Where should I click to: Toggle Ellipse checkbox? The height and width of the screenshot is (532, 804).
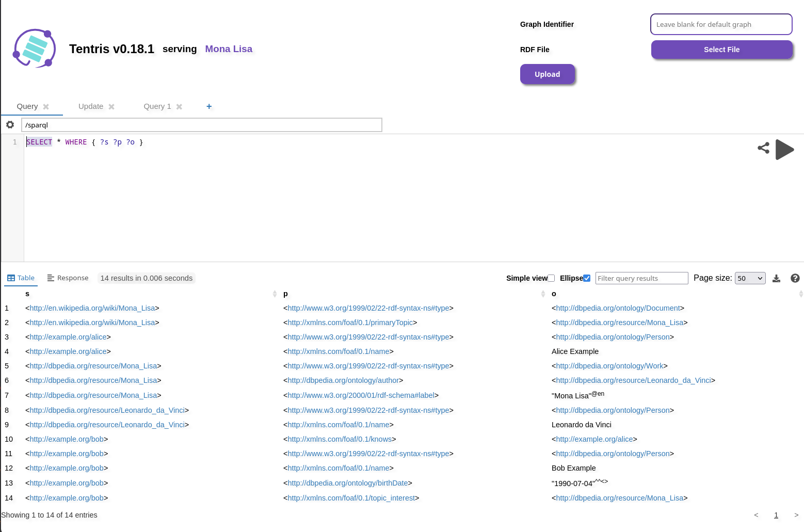(587, 278)
